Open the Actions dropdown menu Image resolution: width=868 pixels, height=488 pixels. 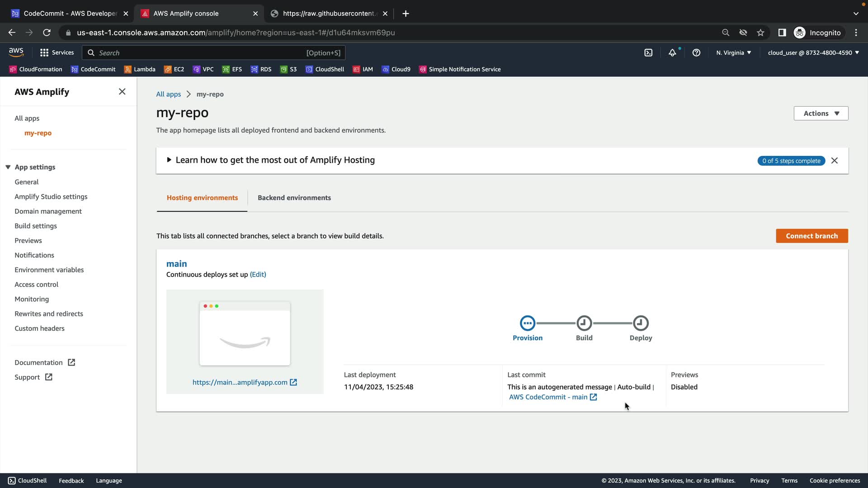821,113
